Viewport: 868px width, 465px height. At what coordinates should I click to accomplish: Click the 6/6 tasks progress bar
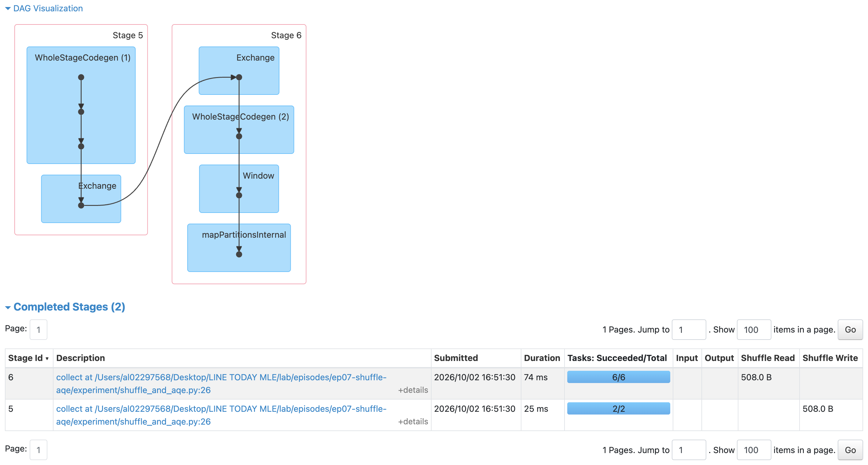pos(618,377)
